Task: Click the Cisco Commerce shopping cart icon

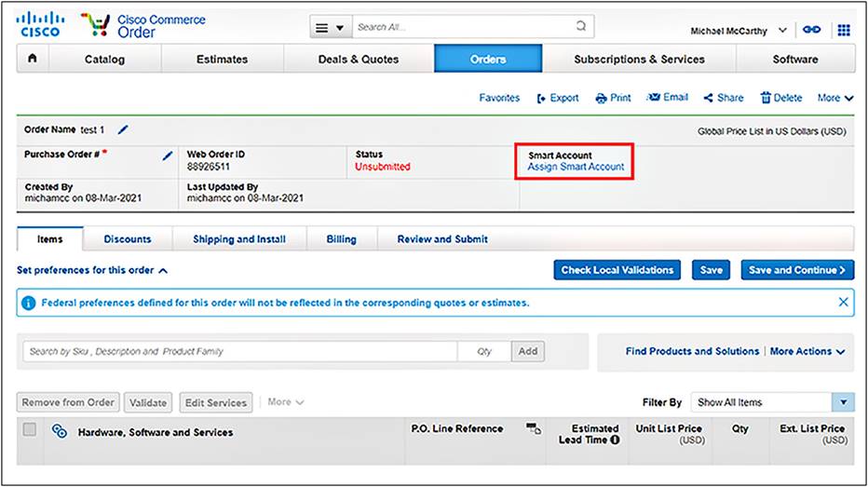Action: tap(95, 24)
